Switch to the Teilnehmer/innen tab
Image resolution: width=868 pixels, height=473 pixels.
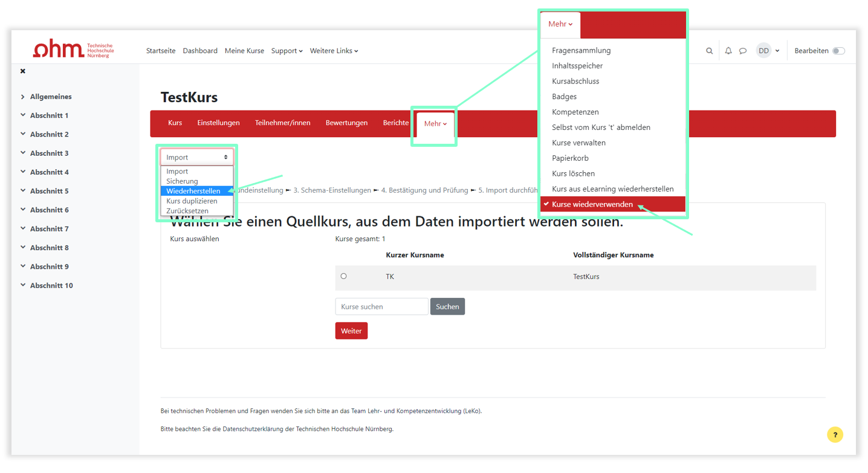(282, 123)
